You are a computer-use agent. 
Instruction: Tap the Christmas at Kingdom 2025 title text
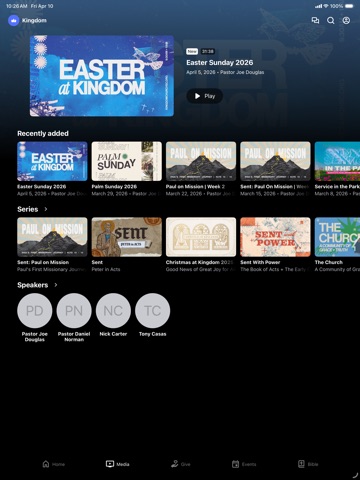click(x=199, y=262)
